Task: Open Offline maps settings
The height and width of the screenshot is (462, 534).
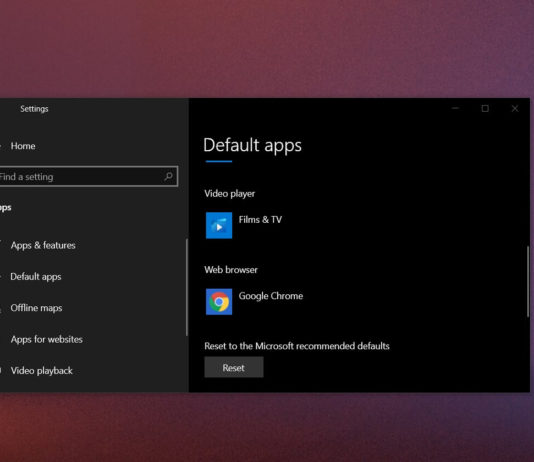Action: click(36, 308)
